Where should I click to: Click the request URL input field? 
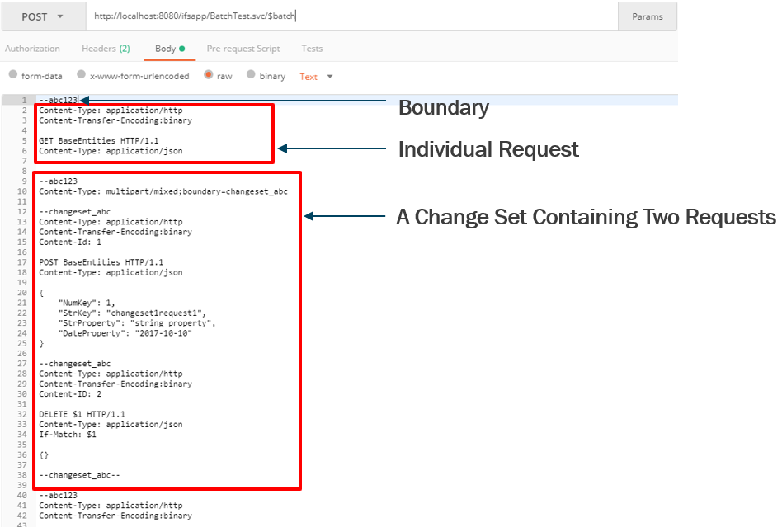click(x=351, y=16)
